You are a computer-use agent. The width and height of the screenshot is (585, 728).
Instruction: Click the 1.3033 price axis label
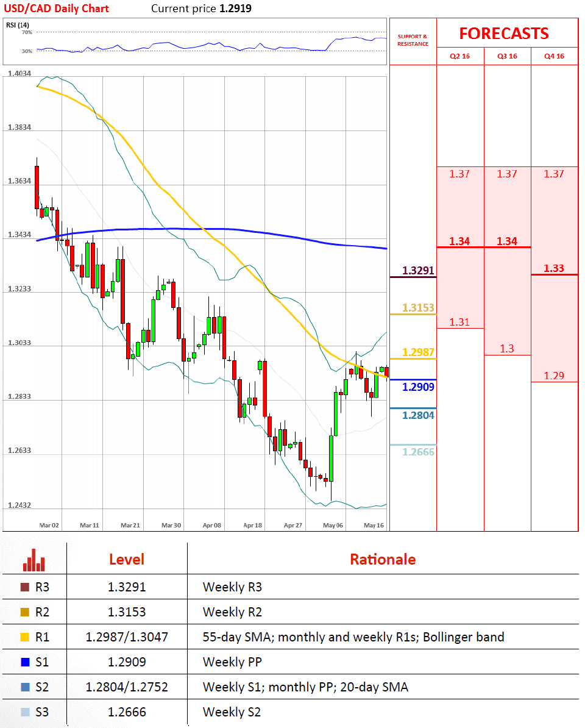pyautogui.click(x=19, y=343)
